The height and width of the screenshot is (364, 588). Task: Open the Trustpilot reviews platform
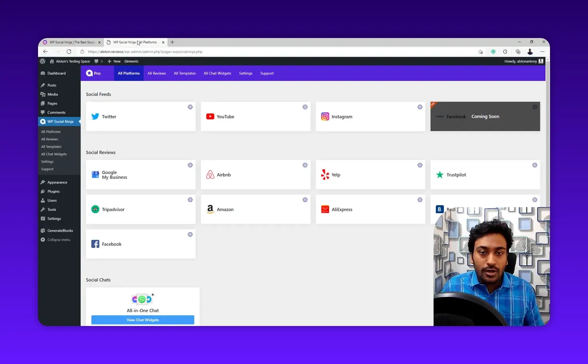[x=456, y=174]
